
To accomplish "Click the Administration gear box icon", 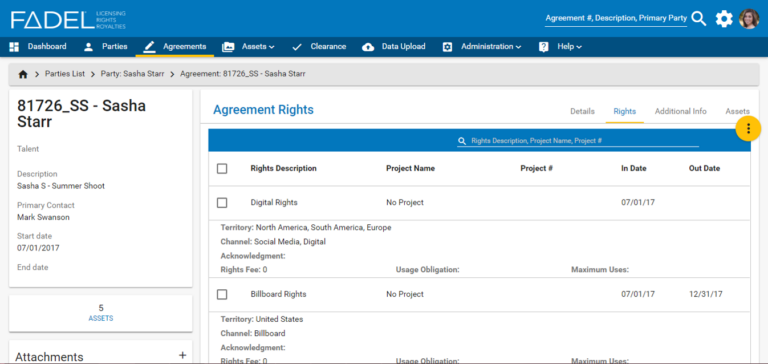I will click(447, 47).
